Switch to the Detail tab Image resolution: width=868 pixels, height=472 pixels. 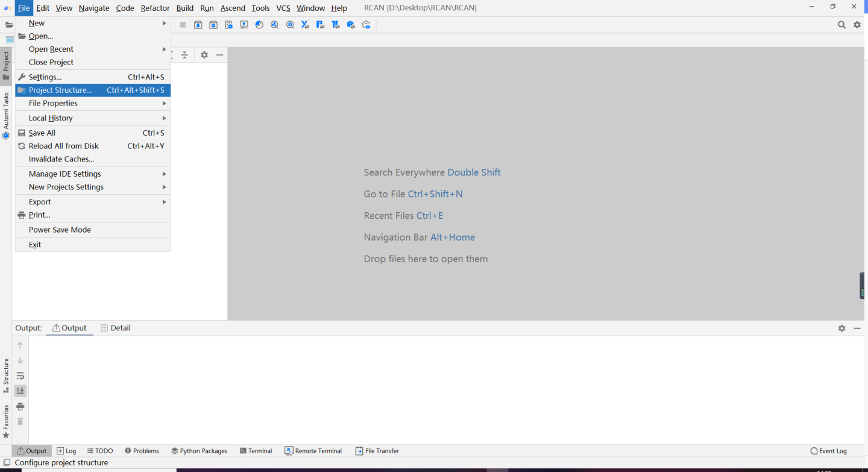click(x=115, y=328)
